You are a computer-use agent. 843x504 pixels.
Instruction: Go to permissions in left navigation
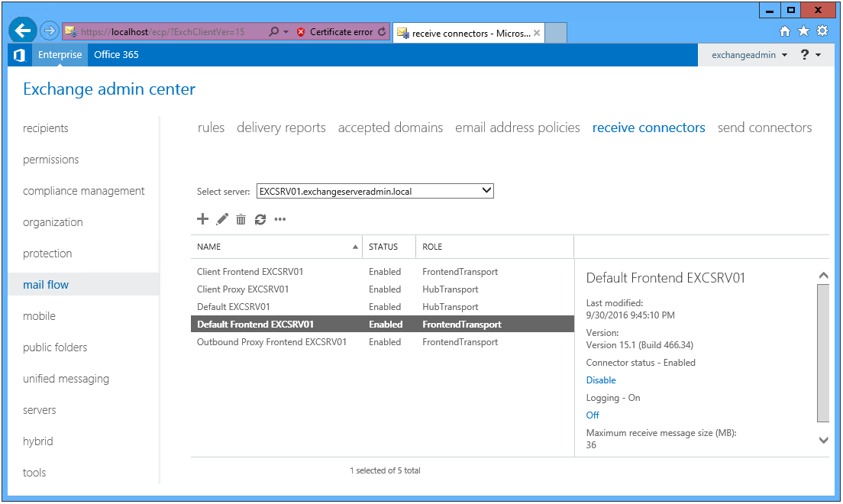coord(50,159)
